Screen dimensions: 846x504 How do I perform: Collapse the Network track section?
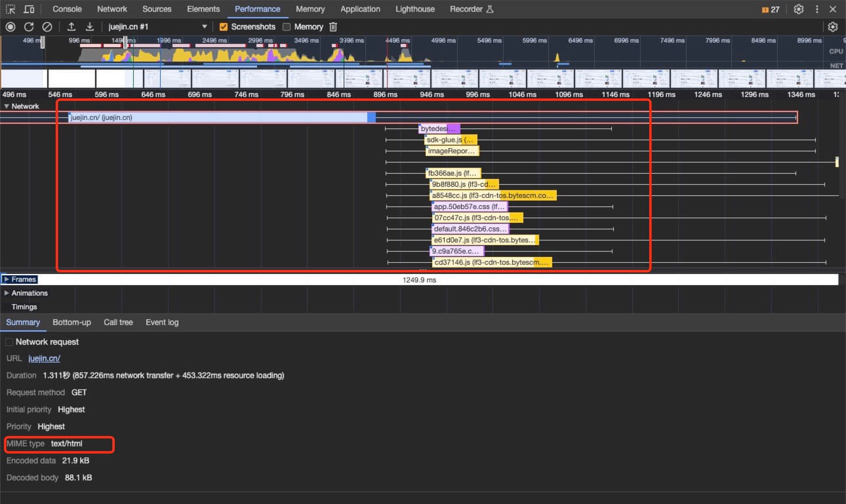tap(7, 106)
